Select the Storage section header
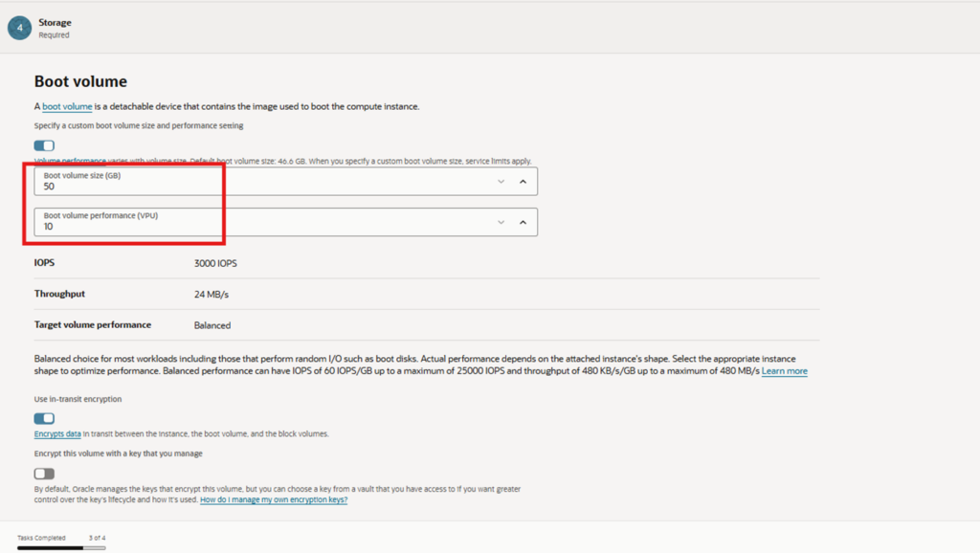The width and height of the screenshot is (980, 553). point(55,22)
